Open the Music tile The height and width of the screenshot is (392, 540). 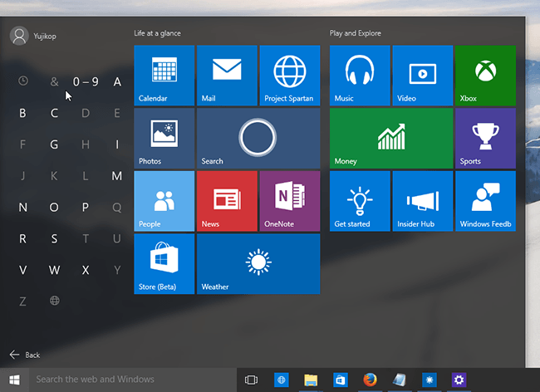click(x=360, y=76)
